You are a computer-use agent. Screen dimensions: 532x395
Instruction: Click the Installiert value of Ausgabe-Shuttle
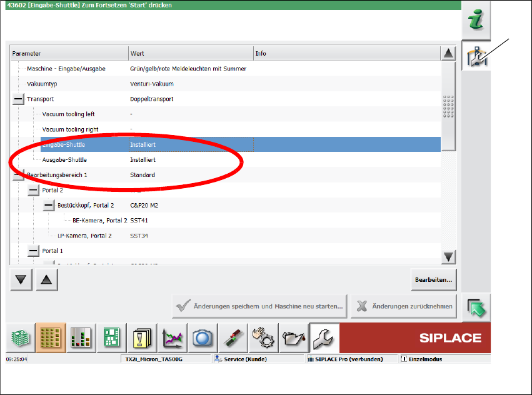(143, 160)
